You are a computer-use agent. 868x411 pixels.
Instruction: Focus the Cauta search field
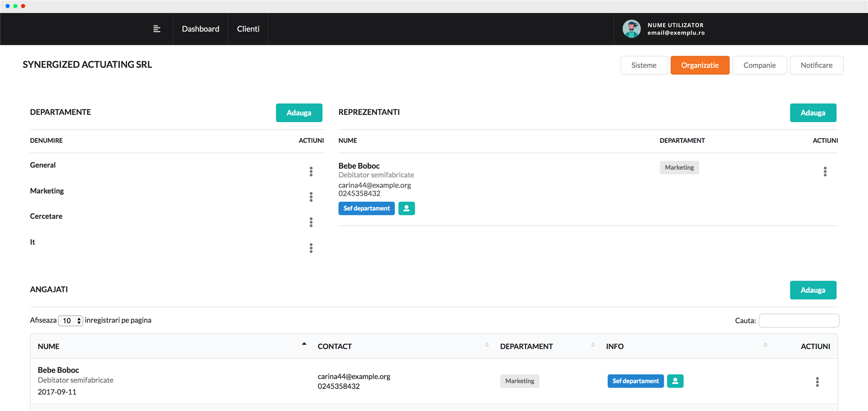click(798, 321)
